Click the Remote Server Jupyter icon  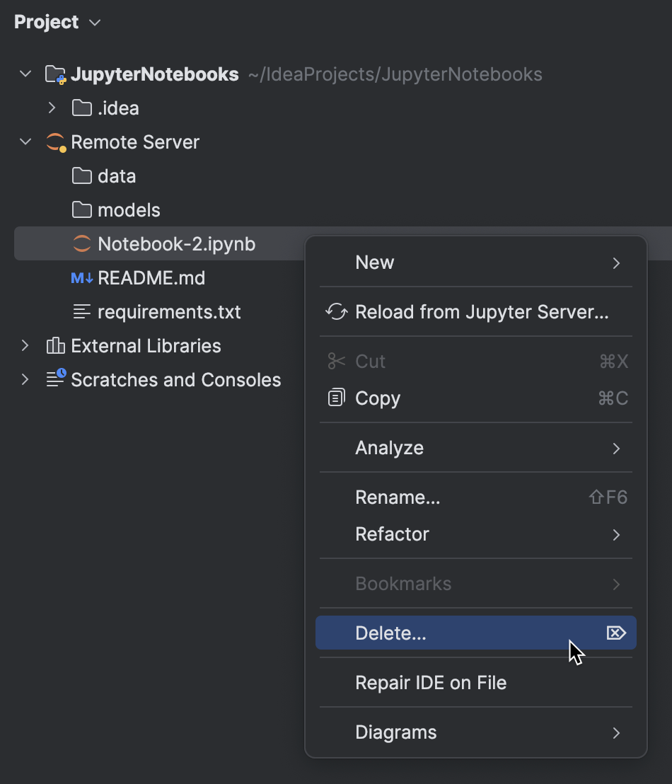tap(81, 142)
